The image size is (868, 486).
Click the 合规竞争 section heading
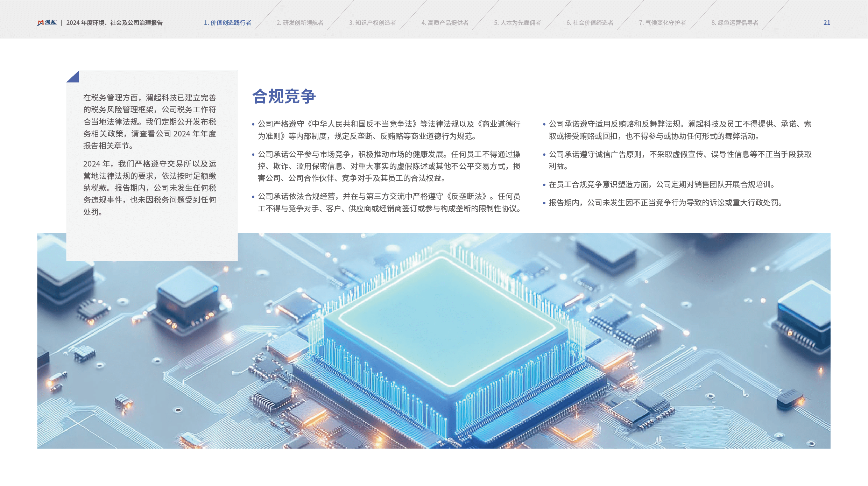point(284,96)
